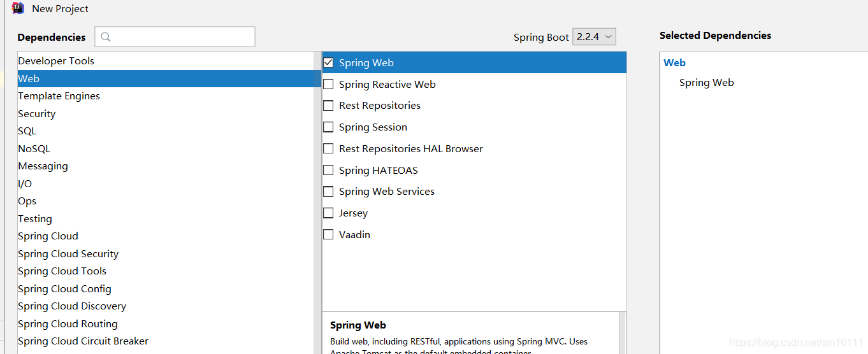Click the Web group in Selected Dependencies
The width and height of the screenshot is (868, 354).
pos(674,62)
